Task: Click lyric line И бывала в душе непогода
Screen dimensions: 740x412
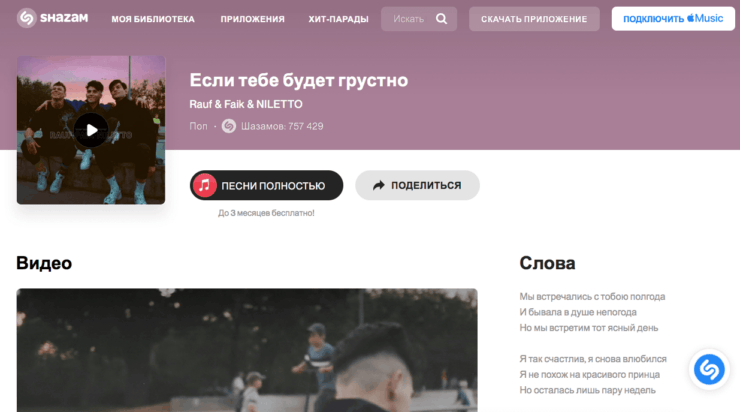Action: [x=578, y=312]
